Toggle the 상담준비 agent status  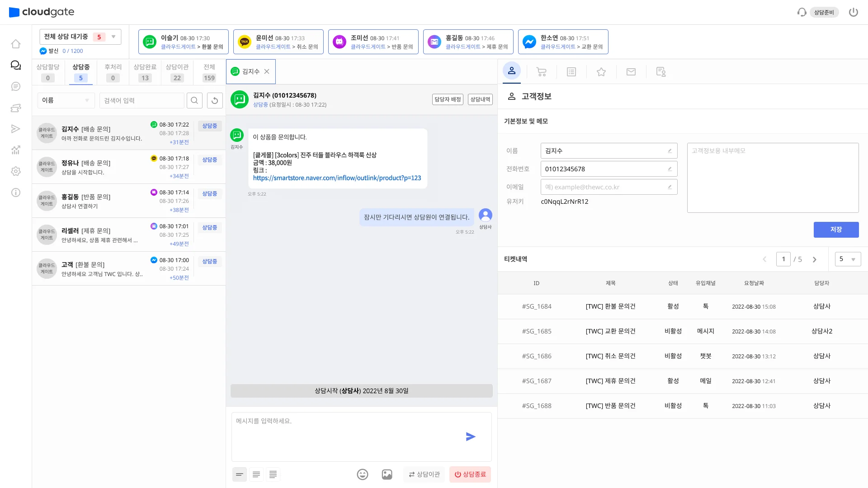pos(824,12)
